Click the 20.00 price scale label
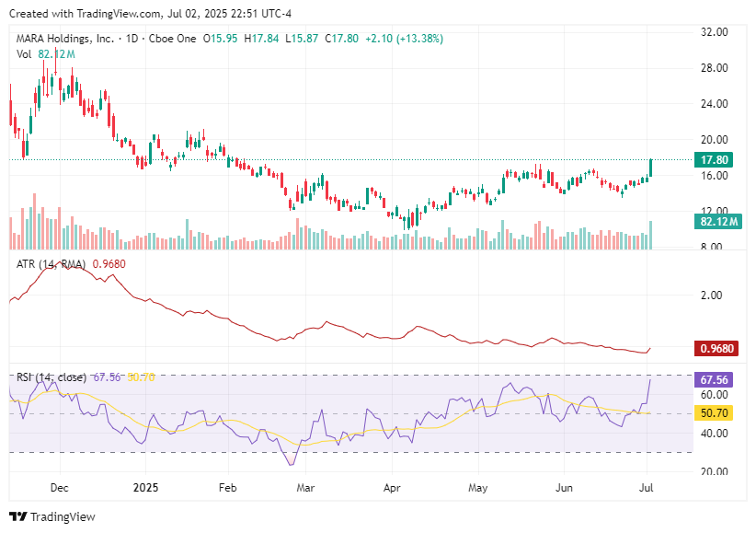Screen dimensions: 756x533 coord(714,140)
